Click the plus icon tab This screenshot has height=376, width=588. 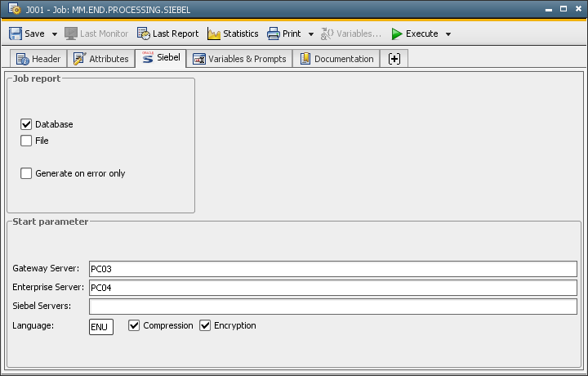tap(394, 59)
